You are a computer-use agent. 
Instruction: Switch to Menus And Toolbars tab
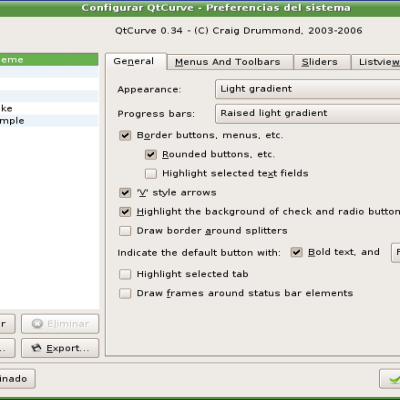click(x=230, y=62)
